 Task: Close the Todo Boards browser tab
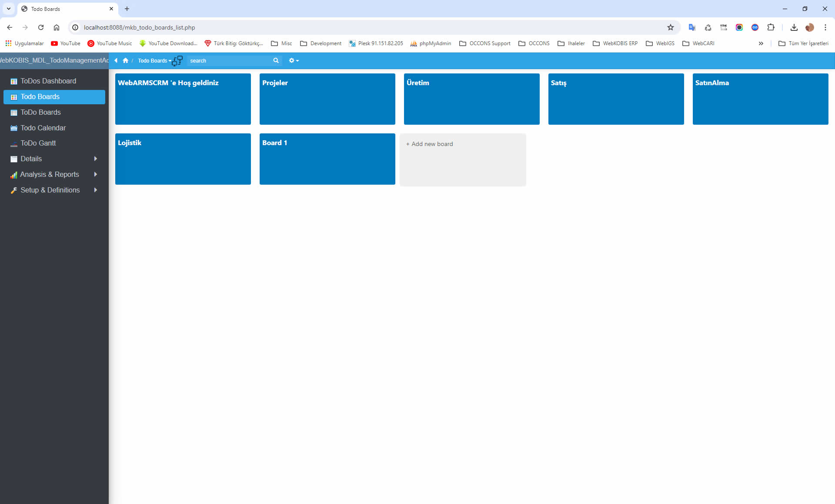[111, 9]
